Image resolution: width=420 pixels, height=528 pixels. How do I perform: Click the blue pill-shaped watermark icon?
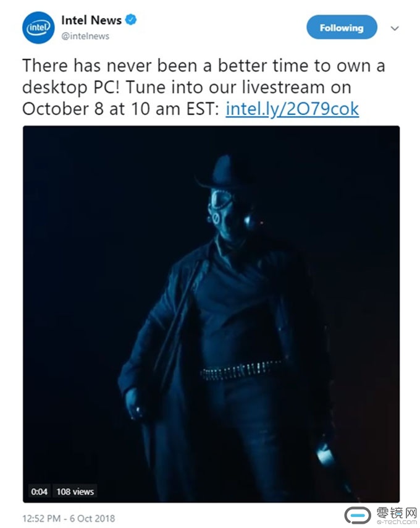[358, 515]
